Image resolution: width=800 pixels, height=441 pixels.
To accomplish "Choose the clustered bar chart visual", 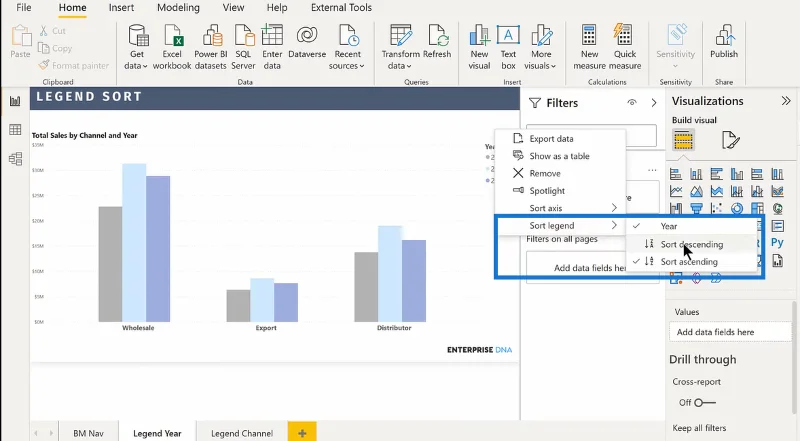I will pyautogui.click(x=716, y=174).
